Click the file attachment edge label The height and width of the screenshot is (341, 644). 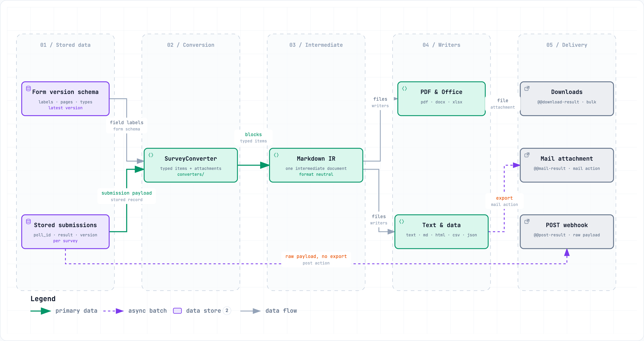(x=502, y=104)
